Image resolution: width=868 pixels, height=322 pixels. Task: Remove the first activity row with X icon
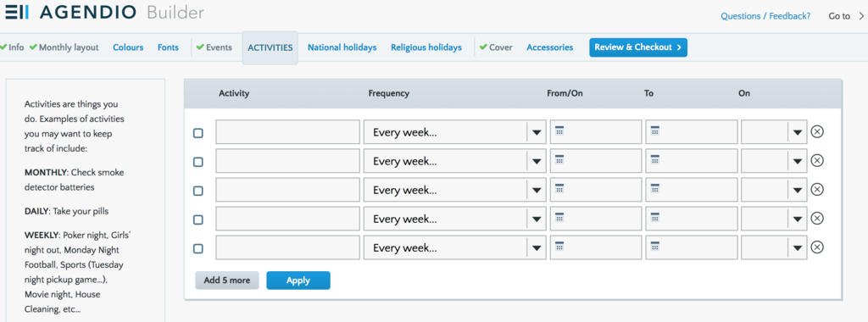point(817,131)
